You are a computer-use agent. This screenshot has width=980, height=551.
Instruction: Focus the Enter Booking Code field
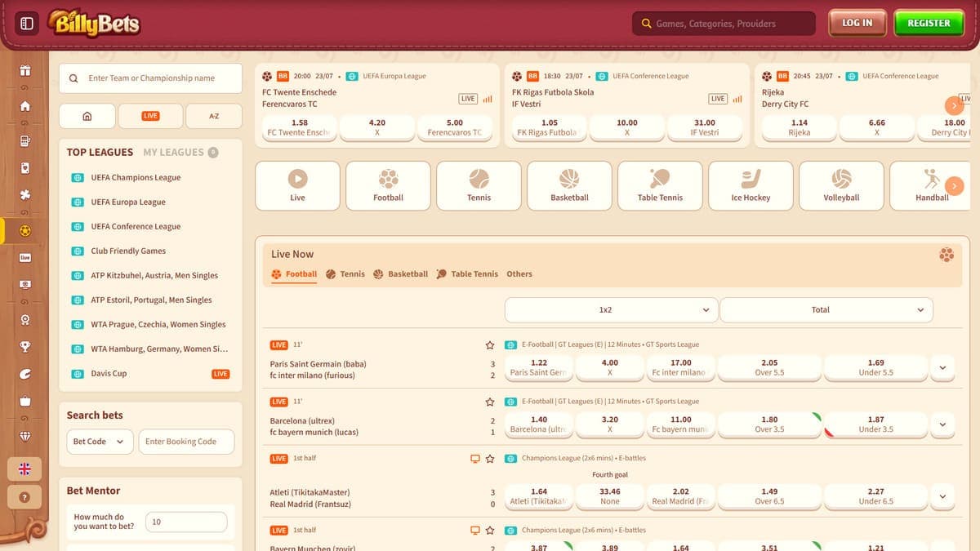point(186,442)
